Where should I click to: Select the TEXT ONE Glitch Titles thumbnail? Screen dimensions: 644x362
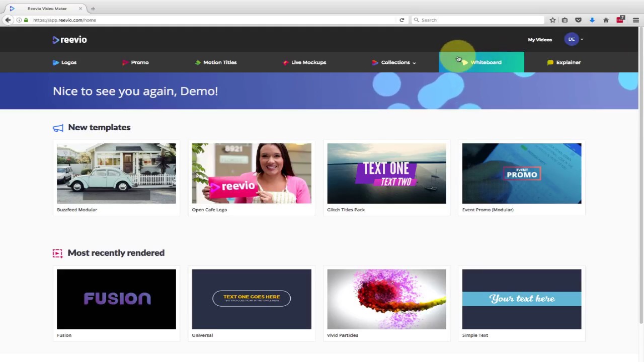[x=386, y=173]
